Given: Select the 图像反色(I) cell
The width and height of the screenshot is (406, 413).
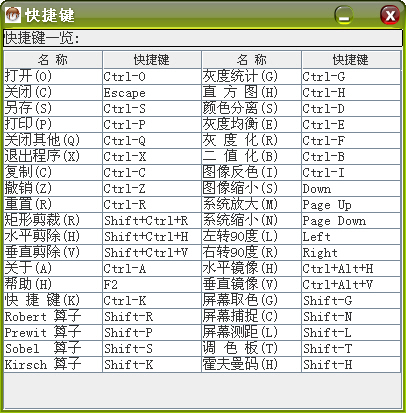Looking at the screenshot, I should (x=251, y=173).
